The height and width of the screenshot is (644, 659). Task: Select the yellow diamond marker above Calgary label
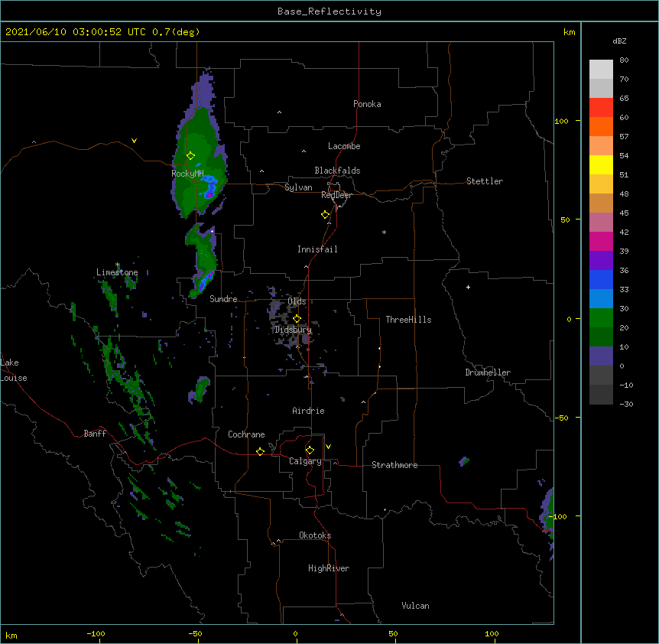coord(310,450)
